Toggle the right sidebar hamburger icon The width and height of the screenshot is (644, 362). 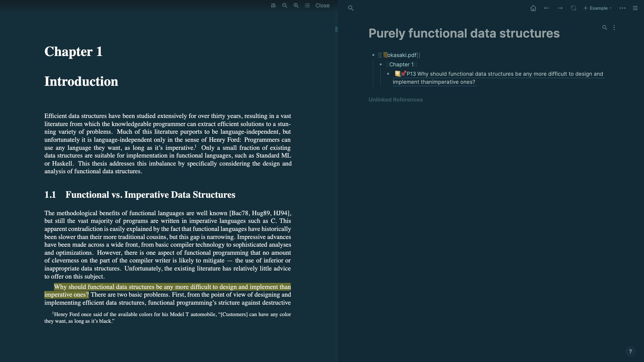(x=635, y=8)
